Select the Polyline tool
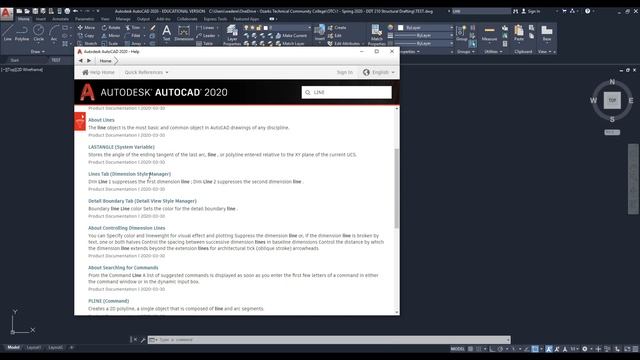This screenshot has height=360, width=640. [22, 33]
